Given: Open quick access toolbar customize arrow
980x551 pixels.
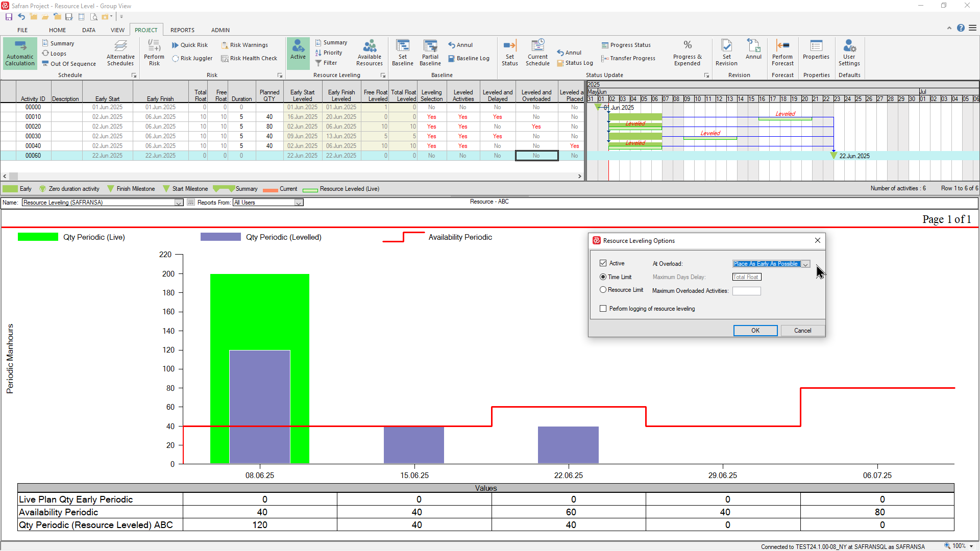Looking at the screenshot, I should pyautogui.click(x=121, y=17).
